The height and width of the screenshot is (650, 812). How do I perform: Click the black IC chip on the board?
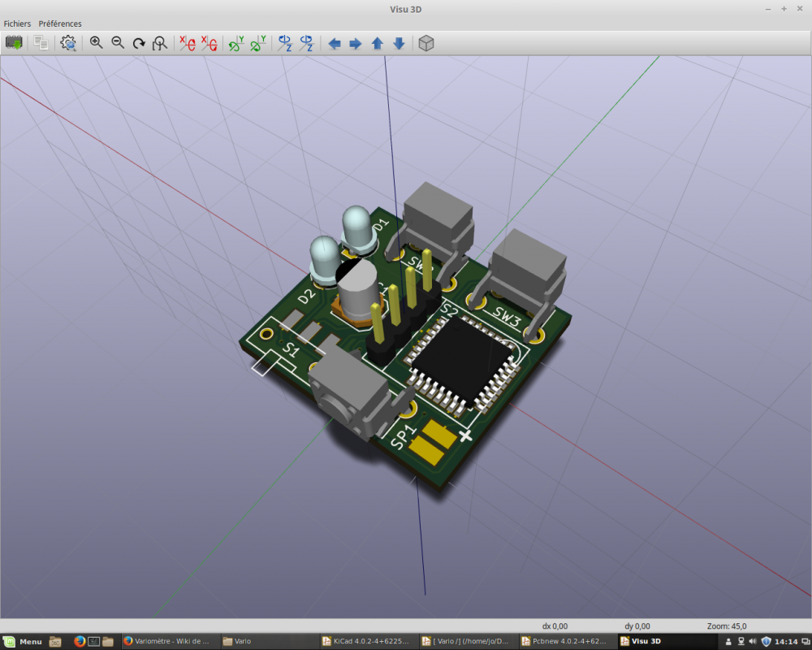click(x=464, y=362)
